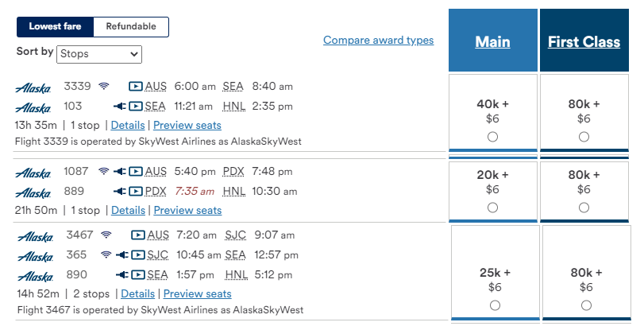644x330 pixels.
Task: Click the power outlet icon for flight 103
Action: click(x=120, y=107)
